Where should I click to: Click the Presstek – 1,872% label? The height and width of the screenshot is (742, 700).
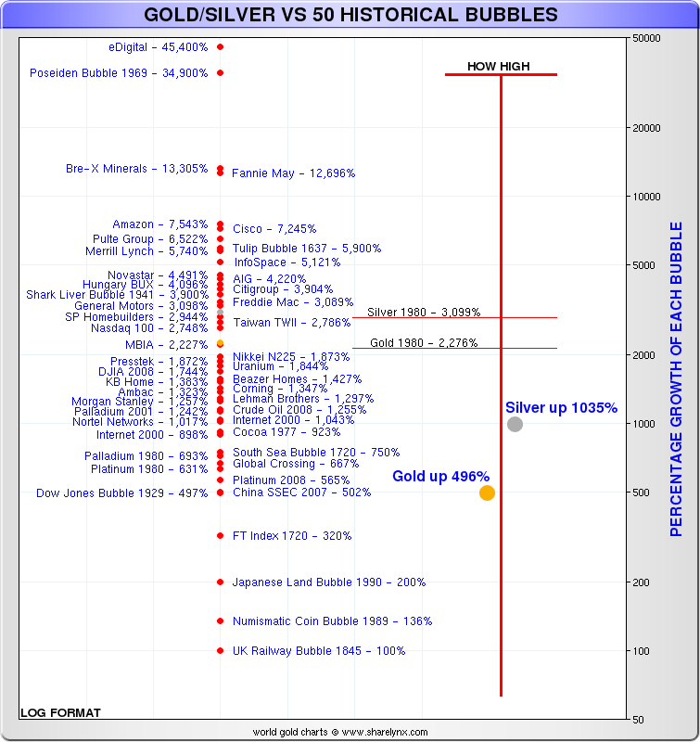tap(159, 362)
